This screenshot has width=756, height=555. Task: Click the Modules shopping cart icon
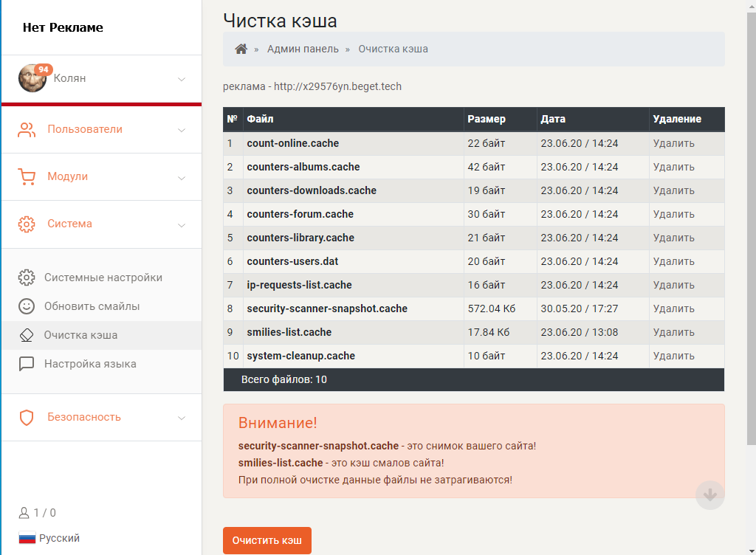click(27, 177)
